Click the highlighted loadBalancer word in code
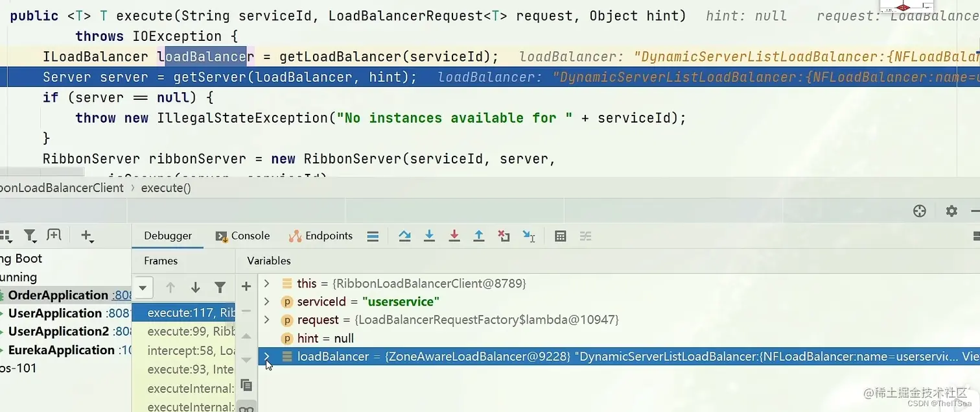Viewport: 980px width, 412px height. [x=206, y=57]
